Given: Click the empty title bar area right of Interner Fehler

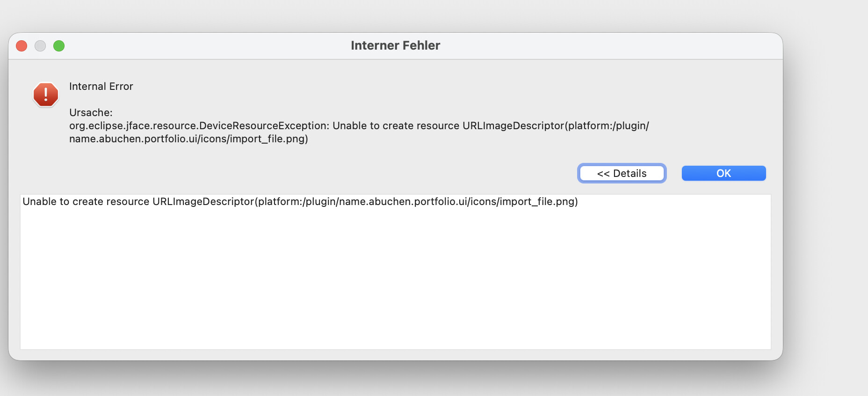Looking at the screenshot, I should point(608,46).
